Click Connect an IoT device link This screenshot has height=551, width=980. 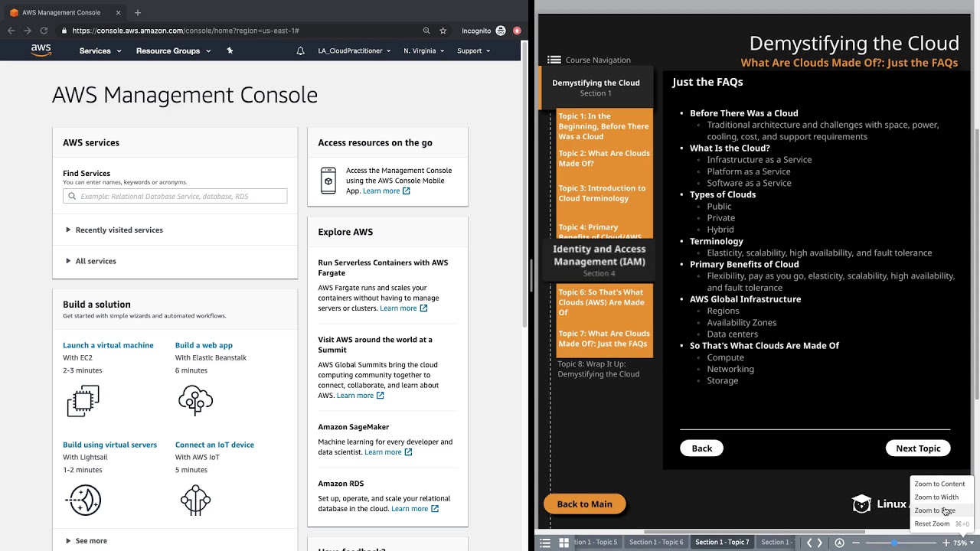pos(214,445)
